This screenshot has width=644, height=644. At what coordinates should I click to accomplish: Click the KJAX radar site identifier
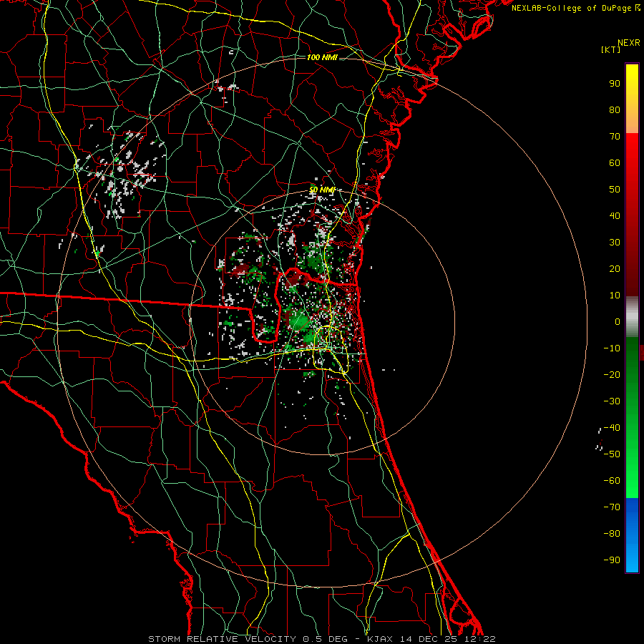[x=380, y=639]
